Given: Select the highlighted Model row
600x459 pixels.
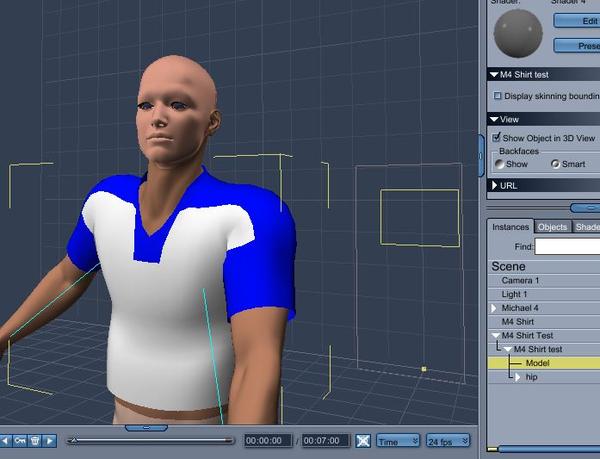Looking at the screenshot, I should [544, 363].
